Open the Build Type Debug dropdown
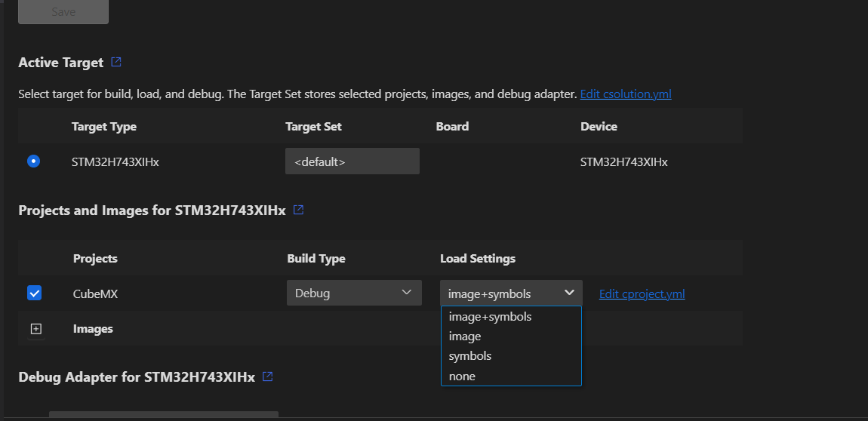The height and width of the screenshot is (421, 868). 354,293
